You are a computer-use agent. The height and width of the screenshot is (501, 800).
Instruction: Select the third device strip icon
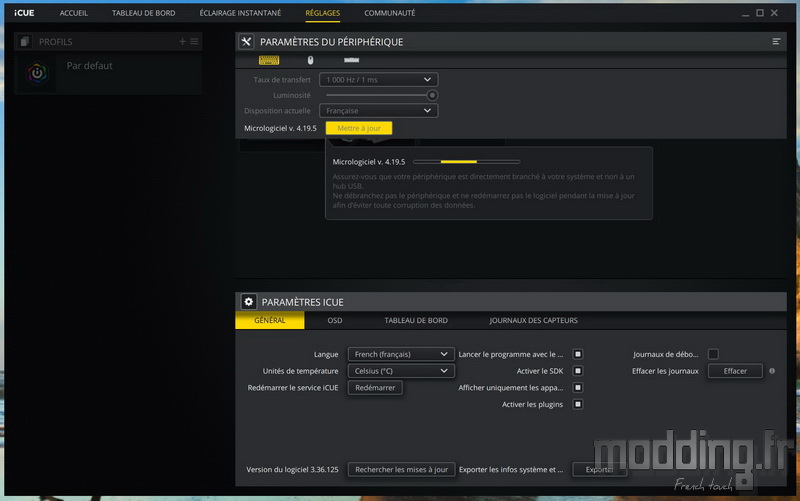click(351, 60)
